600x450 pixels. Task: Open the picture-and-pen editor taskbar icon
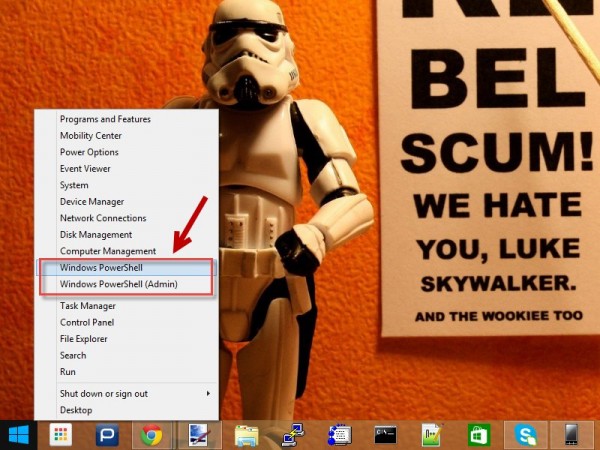tap(200, 435)
